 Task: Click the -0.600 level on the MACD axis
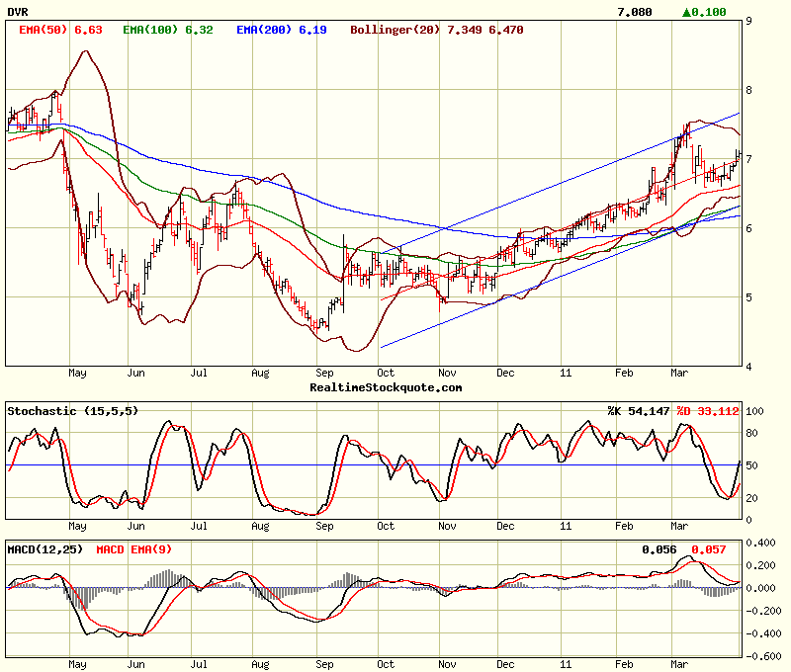[762, 656]
